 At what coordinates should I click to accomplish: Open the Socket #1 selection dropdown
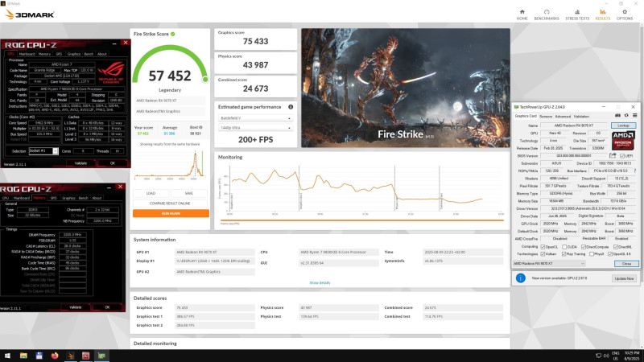coord(43,151)
